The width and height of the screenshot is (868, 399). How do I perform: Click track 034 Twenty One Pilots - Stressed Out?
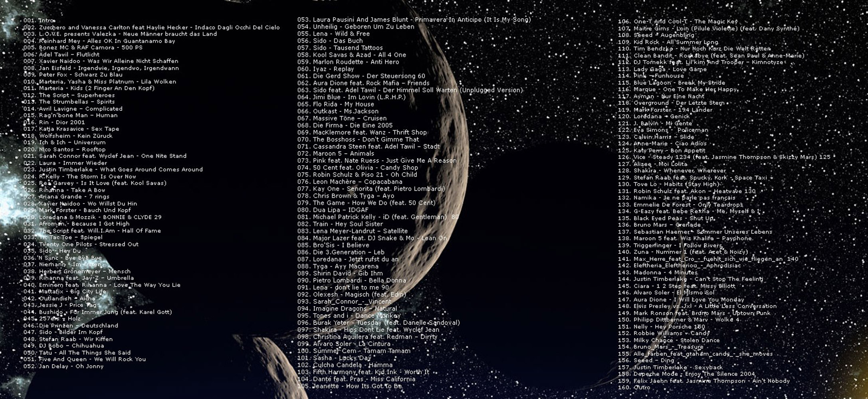tap(81, 244)
